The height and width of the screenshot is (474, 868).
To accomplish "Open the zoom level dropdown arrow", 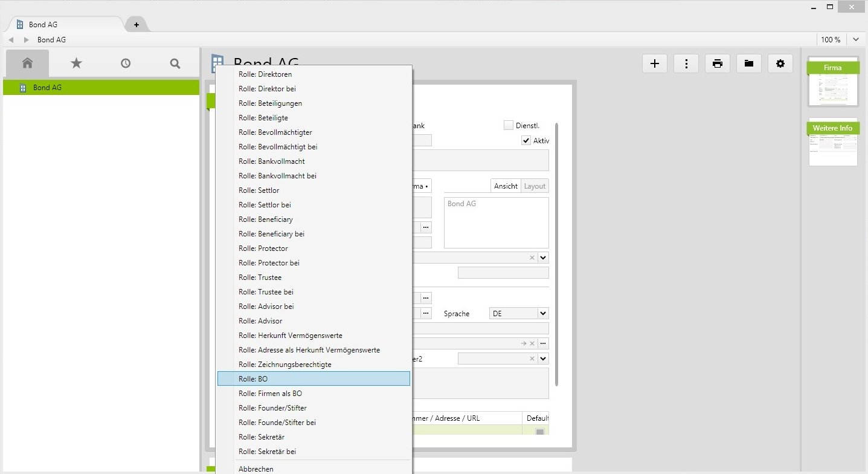I will (856, 40).
